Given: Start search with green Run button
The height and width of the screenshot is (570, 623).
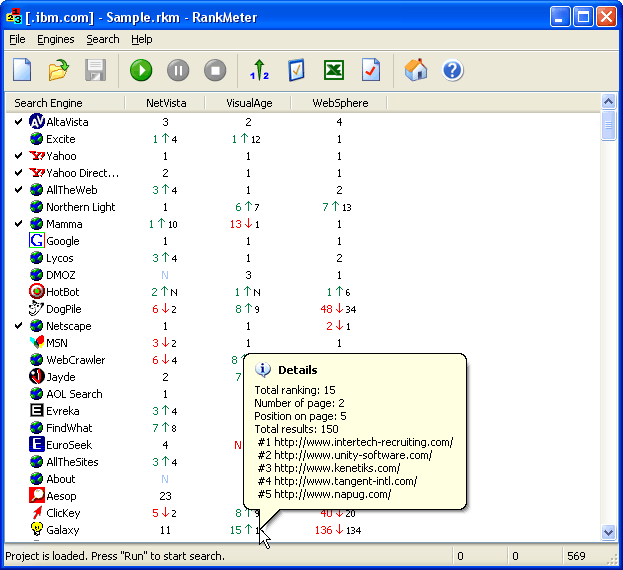Looking at the screenshot, I should click(x=141, y=70).
